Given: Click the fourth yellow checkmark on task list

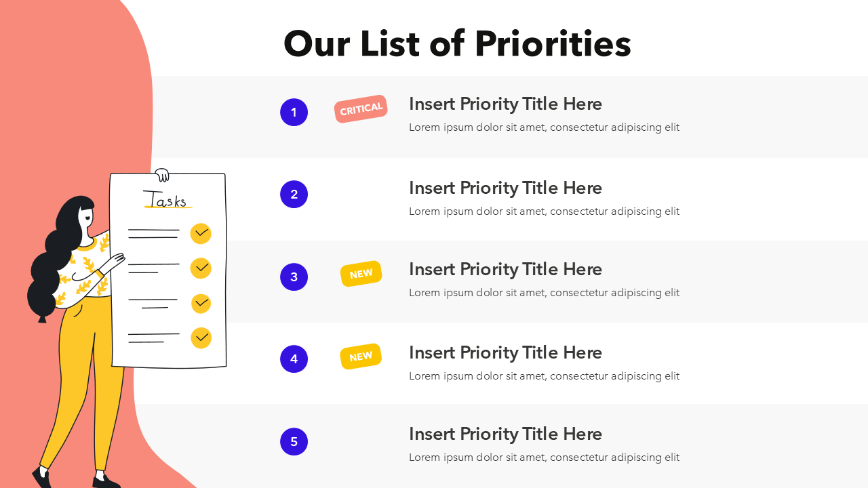Looking at the screenshot, I should [x=201, y=338].
